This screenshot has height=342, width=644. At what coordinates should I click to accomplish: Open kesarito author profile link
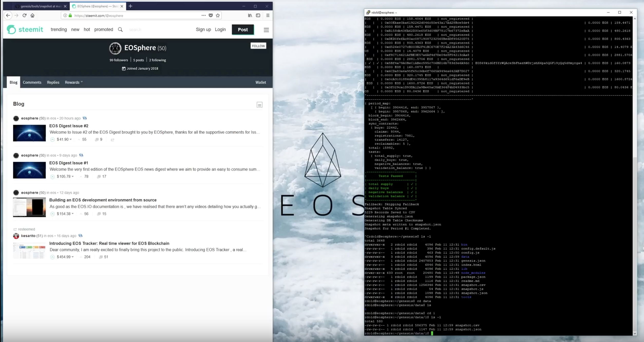pos(28,236)
